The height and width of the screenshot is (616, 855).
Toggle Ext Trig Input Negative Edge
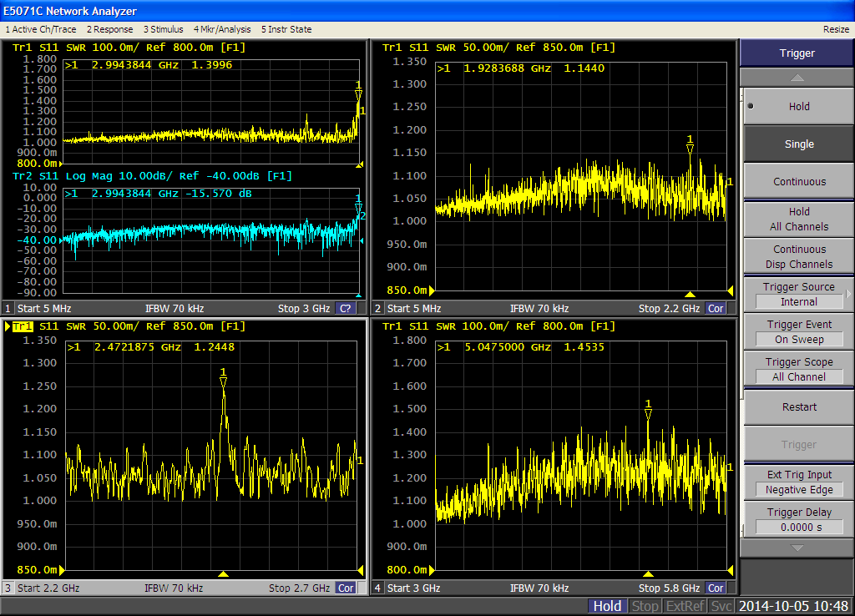pyautogui.click(x=798, y=482)
